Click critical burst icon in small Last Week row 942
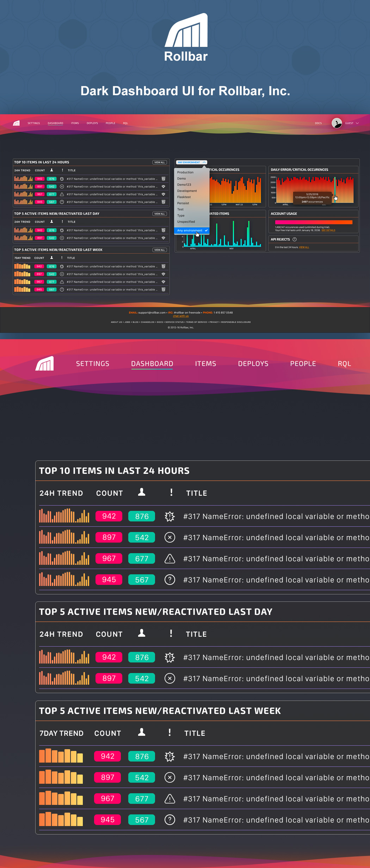 (62, 267)
